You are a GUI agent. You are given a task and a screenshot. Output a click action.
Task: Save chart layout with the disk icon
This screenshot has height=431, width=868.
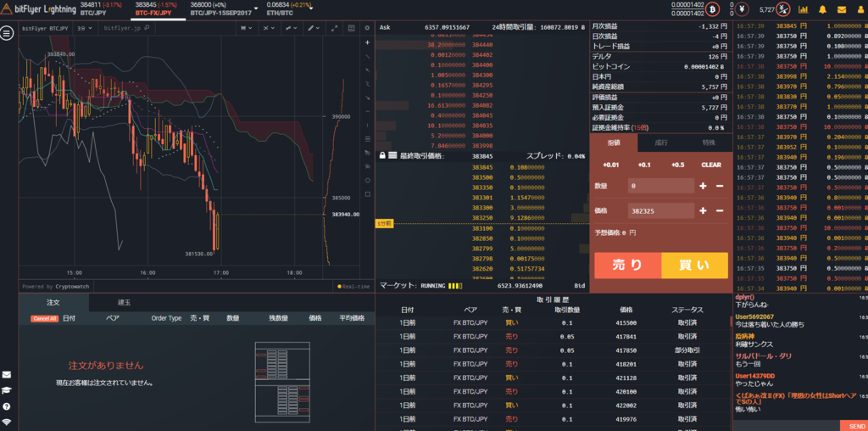tap(351, 28)
